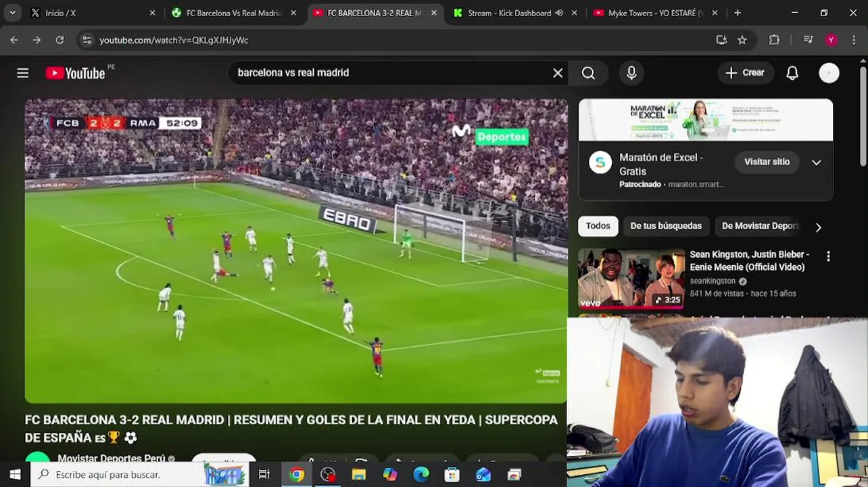Click the scrollbar up arrow

(863, 61)
